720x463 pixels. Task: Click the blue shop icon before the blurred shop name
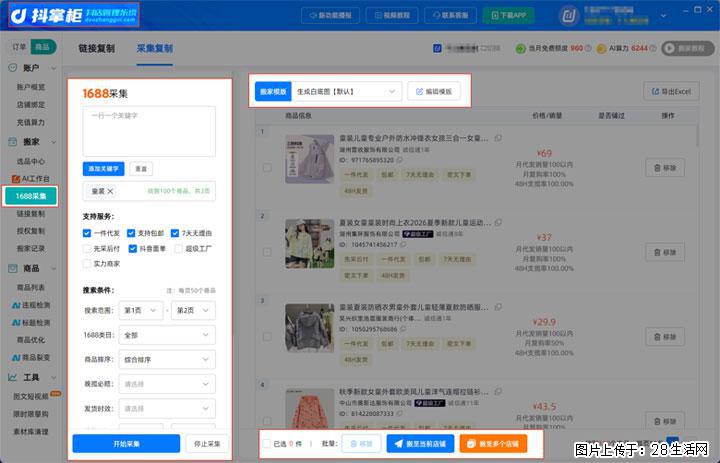437,48
